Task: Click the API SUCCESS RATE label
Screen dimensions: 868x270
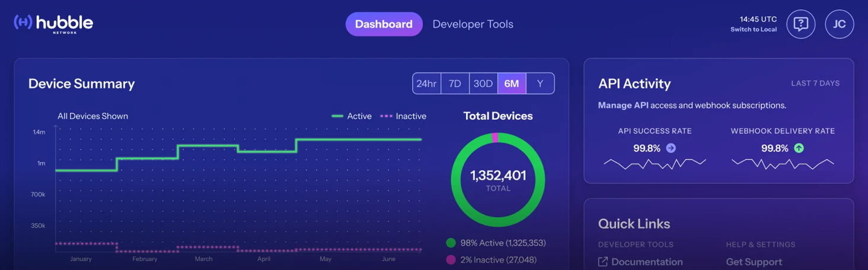Action: tap(655, 131)
